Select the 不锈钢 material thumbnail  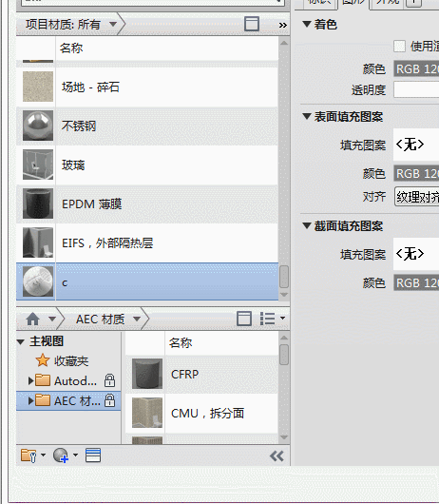click(38, 126)
